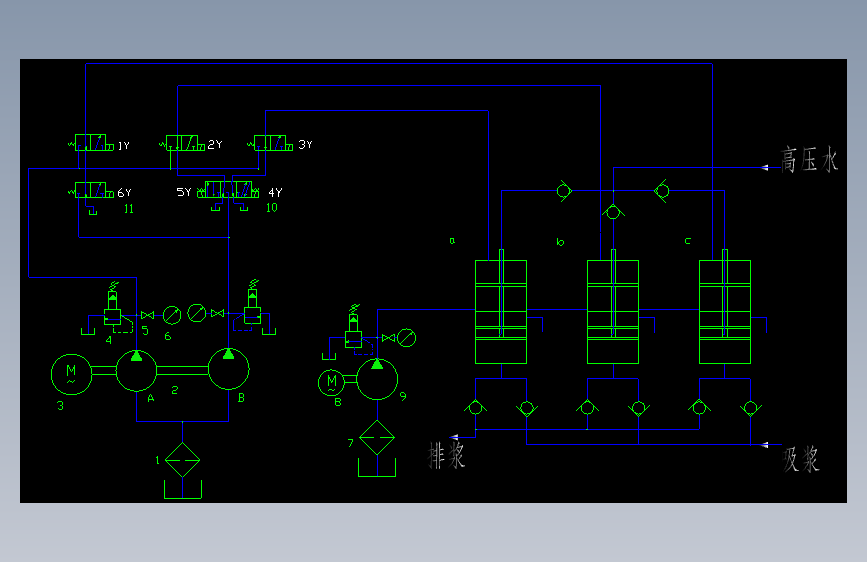867x562 pixels.
Task: Click the shut-off valve numbered 5
Action: (148, 315)
